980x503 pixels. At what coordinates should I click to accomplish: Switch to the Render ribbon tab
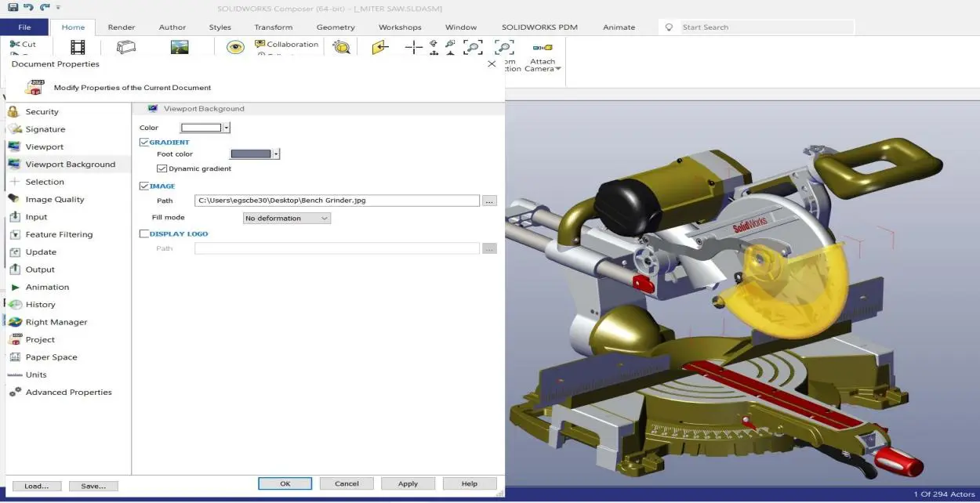tap(122, 27)
